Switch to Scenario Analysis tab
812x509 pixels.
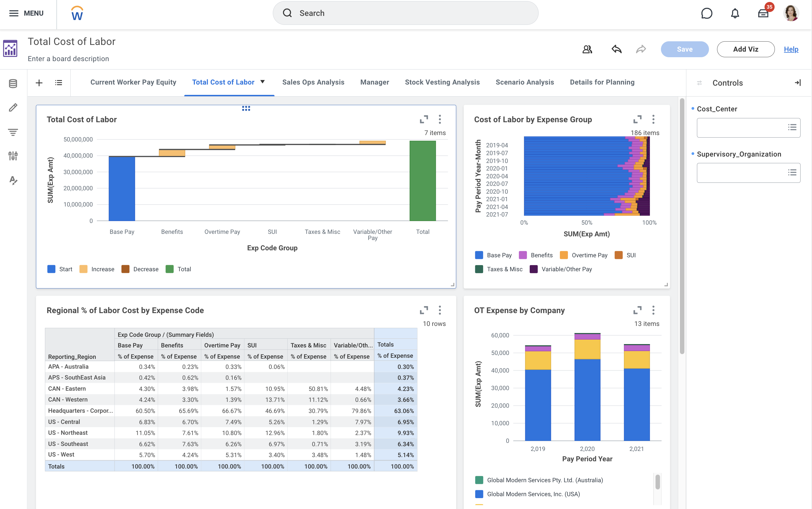[x=525, y=82]
